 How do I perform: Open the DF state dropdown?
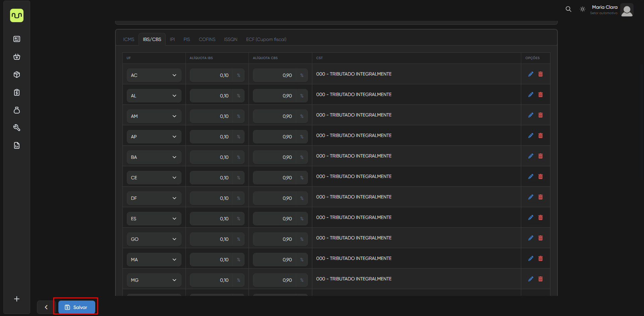click(x=154, y=198)
